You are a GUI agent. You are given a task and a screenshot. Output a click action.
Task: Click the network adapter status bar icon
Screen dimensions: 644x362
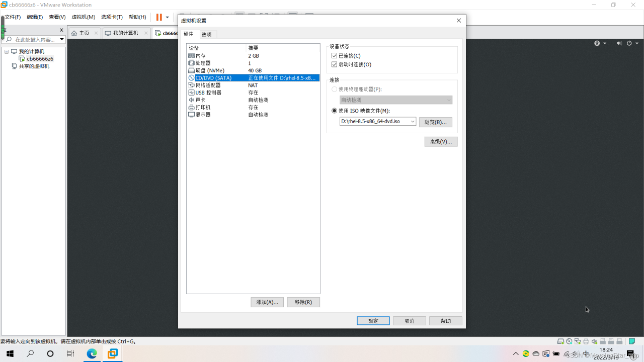pos(578,341)
